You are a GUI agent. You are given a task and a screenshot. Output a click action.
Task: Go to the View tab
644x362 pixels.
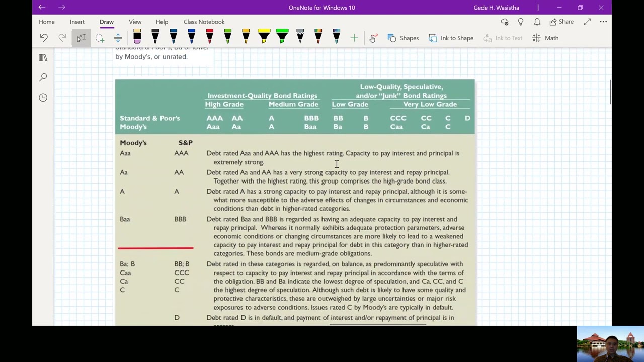click(x=135, y=22)
